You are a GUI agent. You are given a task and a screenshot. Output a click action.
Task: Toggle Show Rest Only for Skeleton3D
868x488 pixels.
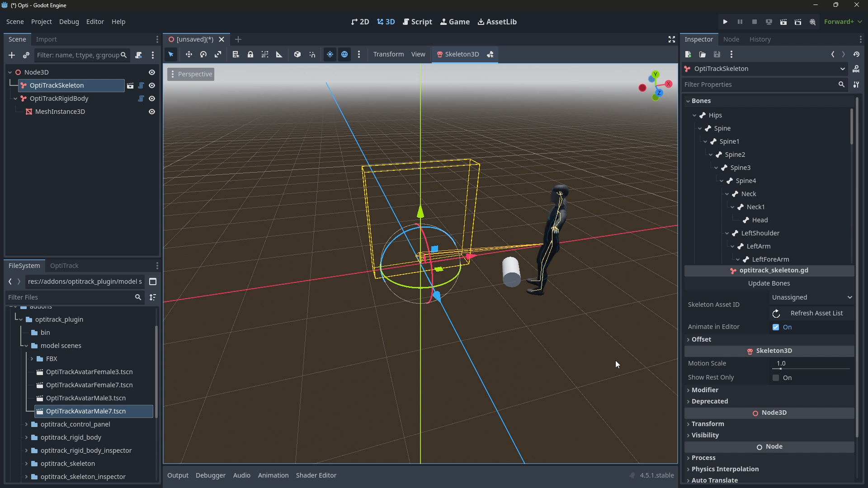[776, 378]
